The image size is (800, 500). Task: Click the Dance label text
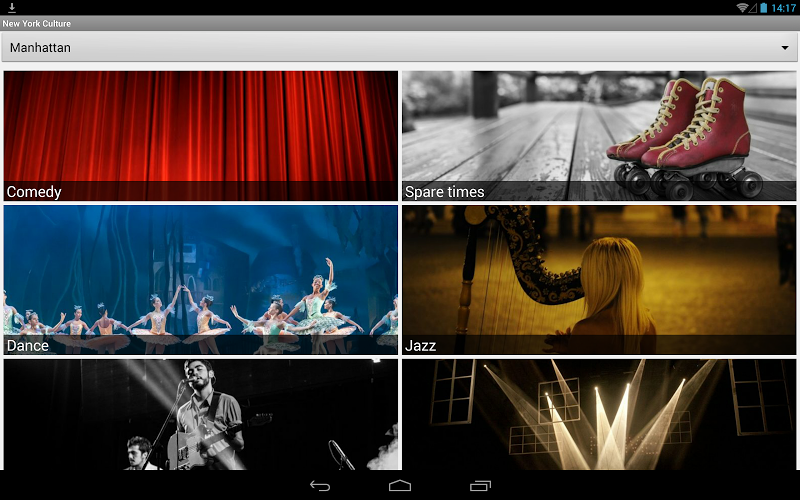tap(28, 345)
